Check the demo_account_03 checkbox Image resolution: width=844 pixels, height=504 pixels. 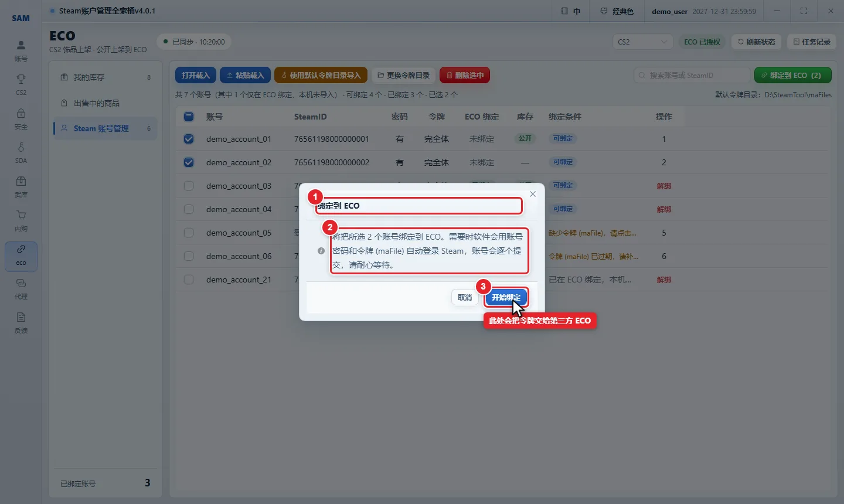point(189,186)
